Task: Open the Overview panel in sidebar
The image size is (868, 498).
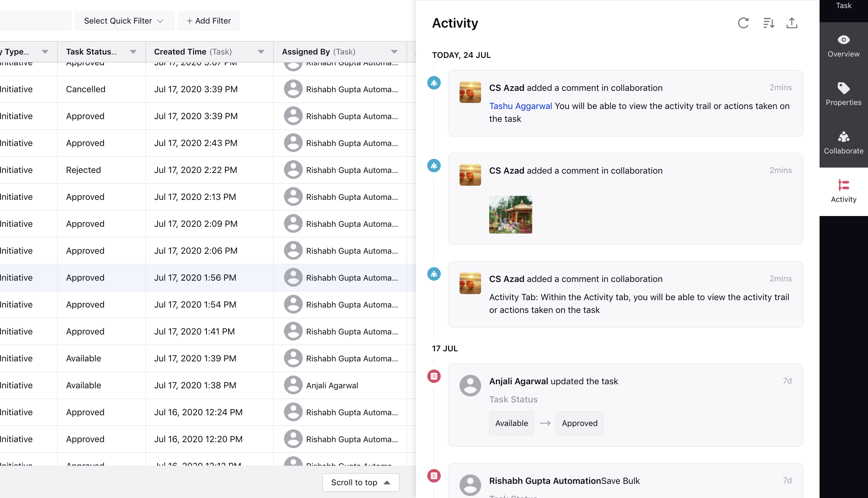Action: [x=843, y=46]
